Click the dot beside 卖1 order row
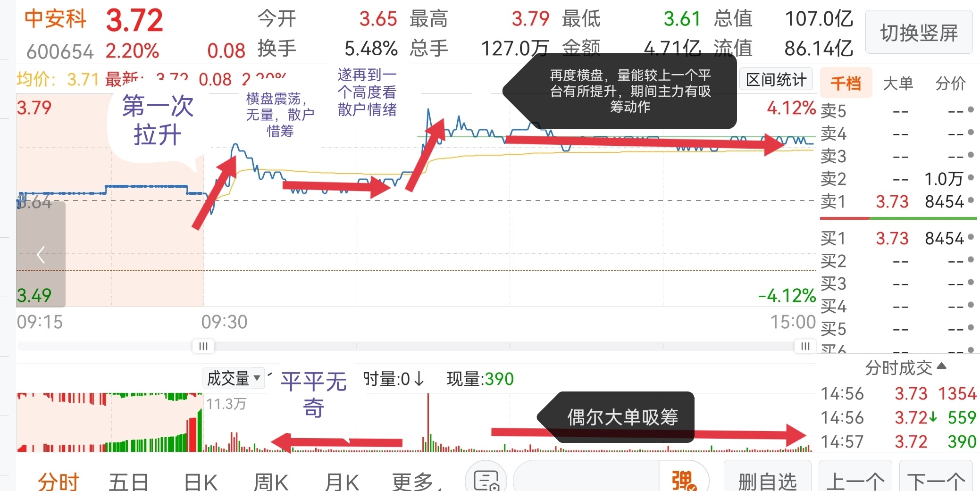980x491 pixels. tap(971, 200)
